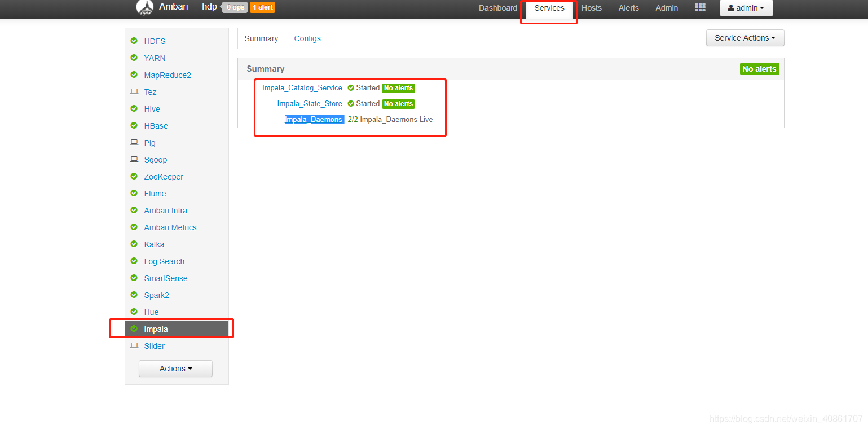Click the laptop icon next to Pig
The image size is (868, 429).
(x=134, y=142)
